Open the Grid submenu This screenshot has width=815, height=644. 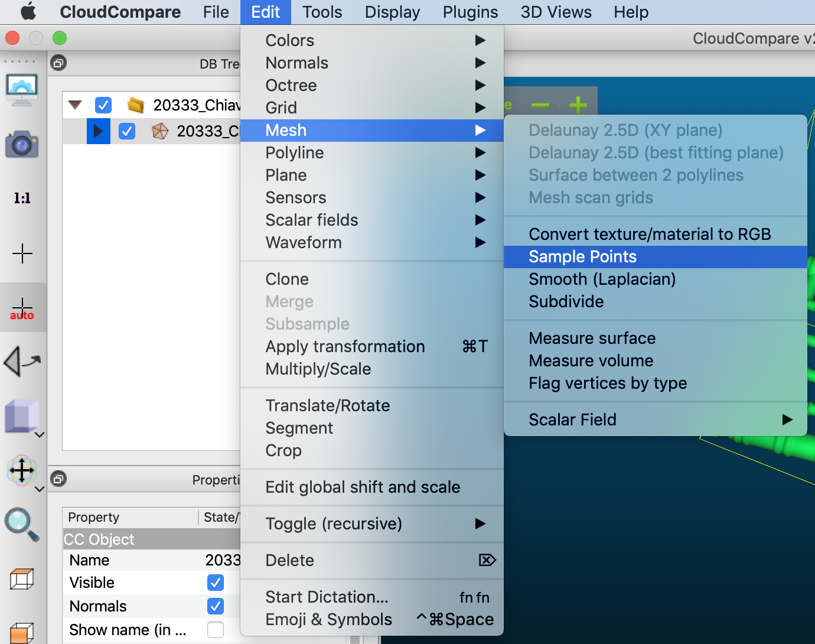coord(372,108)
